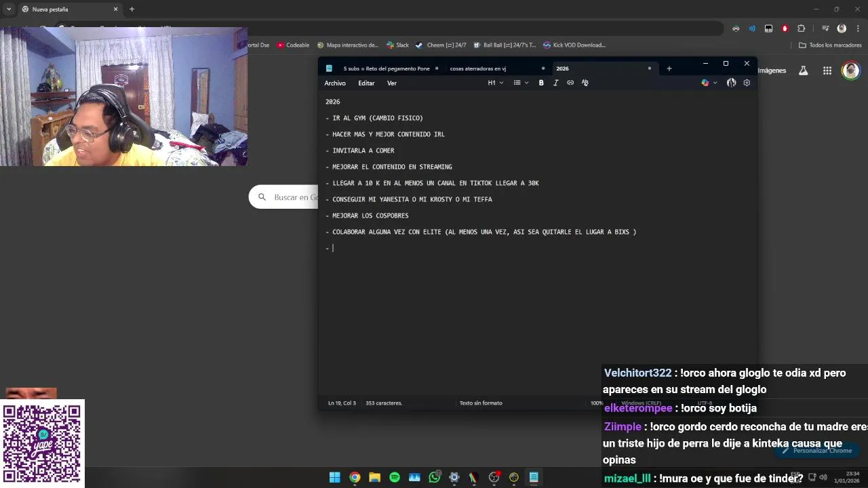The width and height of the screenshot is (868, 488).
Task: Click the line 'IR AL GYM (CAMBIO FISICO)'
Action: pos(378,118)
